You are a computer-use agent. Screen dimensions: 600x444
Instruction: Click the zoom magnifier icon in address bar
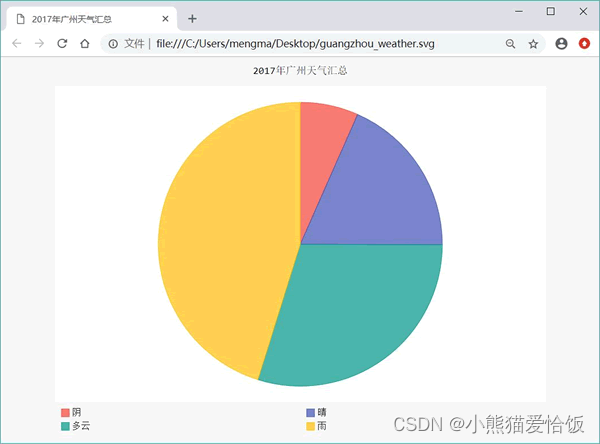pyautogui.click(x=510, y=44)
